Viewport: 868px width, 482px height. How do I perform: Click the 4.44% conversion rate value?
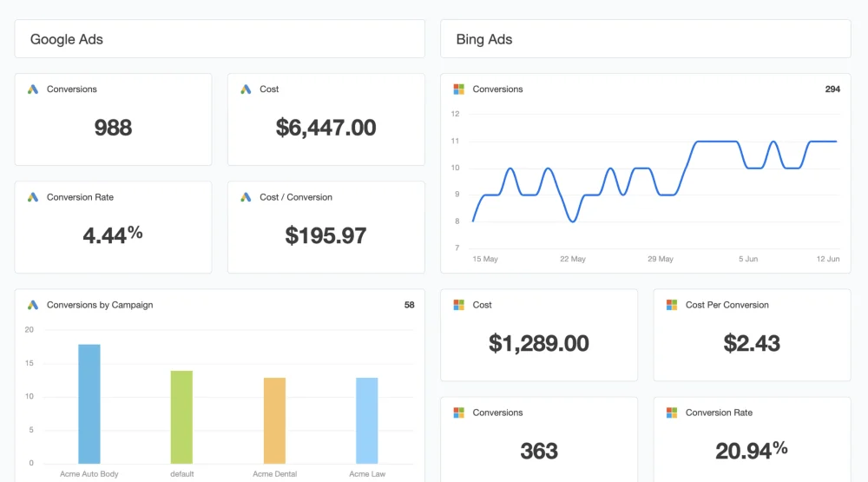coord(113,234)
